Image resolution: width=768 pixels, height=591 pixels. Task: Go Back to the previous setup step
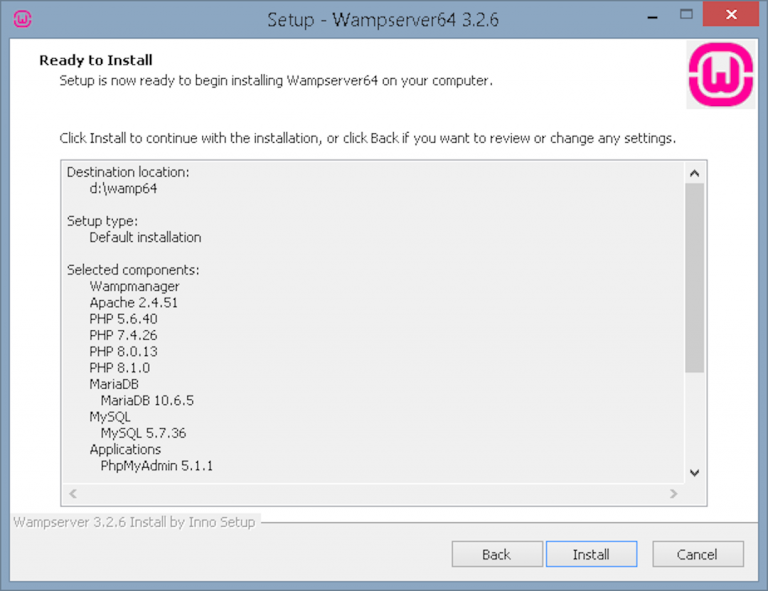496,554
